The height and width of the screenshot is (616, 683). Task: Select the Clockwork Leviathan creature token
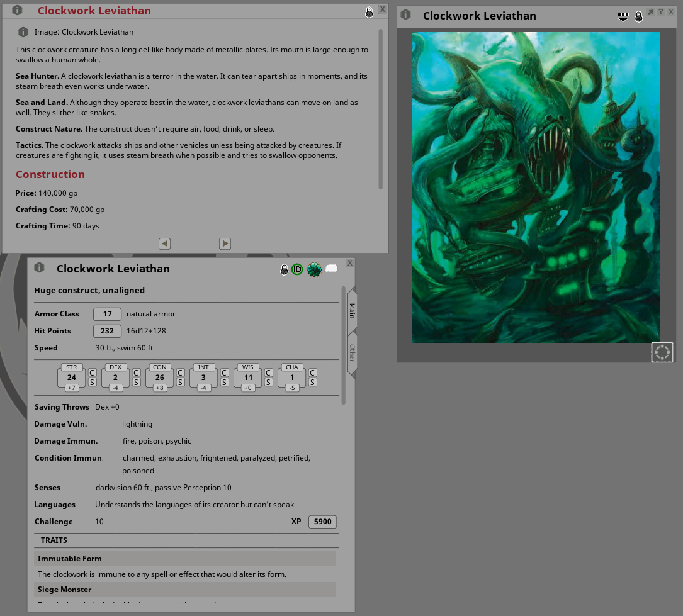click(314, 269)
